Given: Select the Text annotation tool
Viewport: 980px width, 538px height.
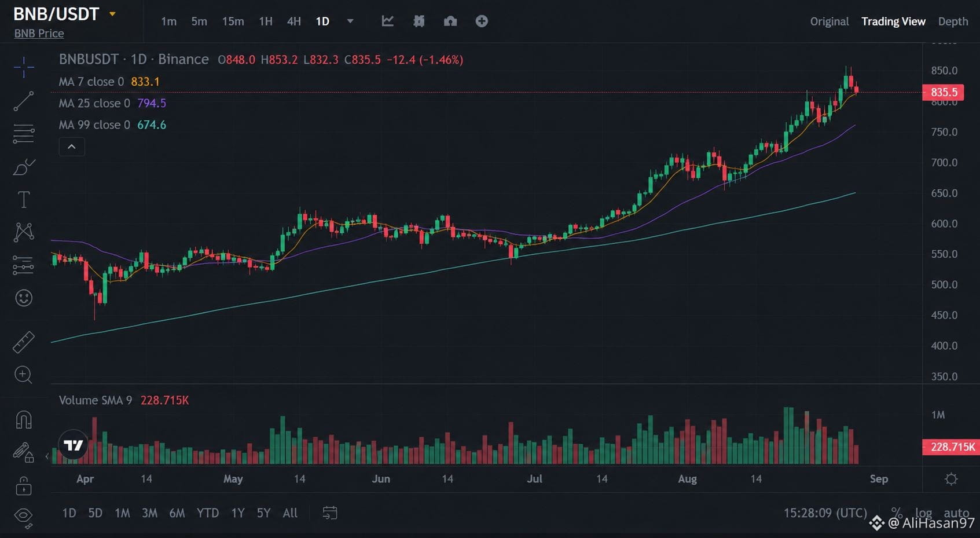Looking at the screenshot, I should click(x=23, y=200).
